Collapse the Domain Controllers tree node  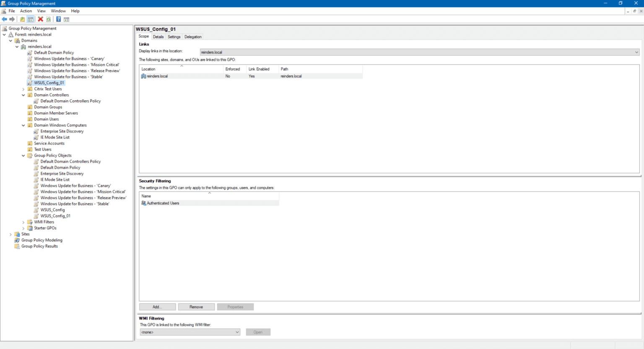click(23, 95)
